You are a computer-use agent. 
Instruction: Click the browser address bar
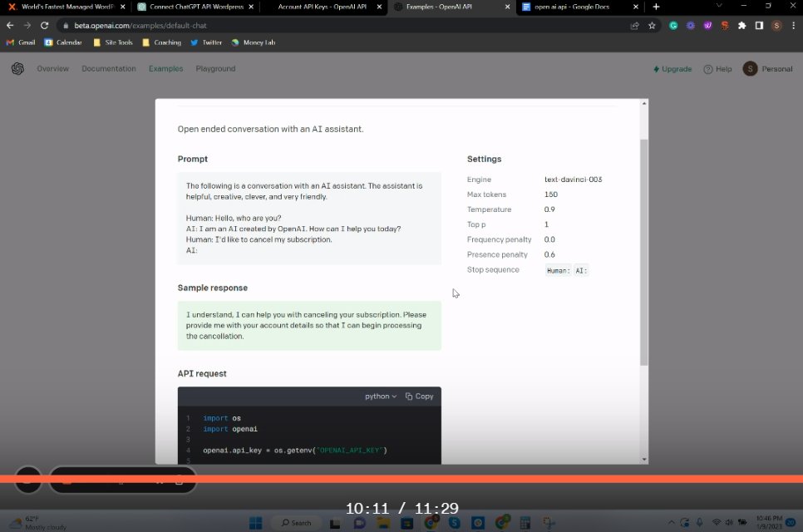pyautogui.click(x=249, y=25)
